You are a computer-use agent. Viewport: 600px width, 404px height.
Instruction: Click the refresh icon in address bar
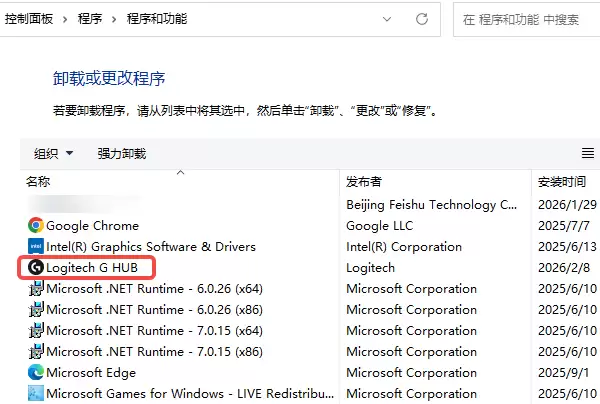point(422,19)
